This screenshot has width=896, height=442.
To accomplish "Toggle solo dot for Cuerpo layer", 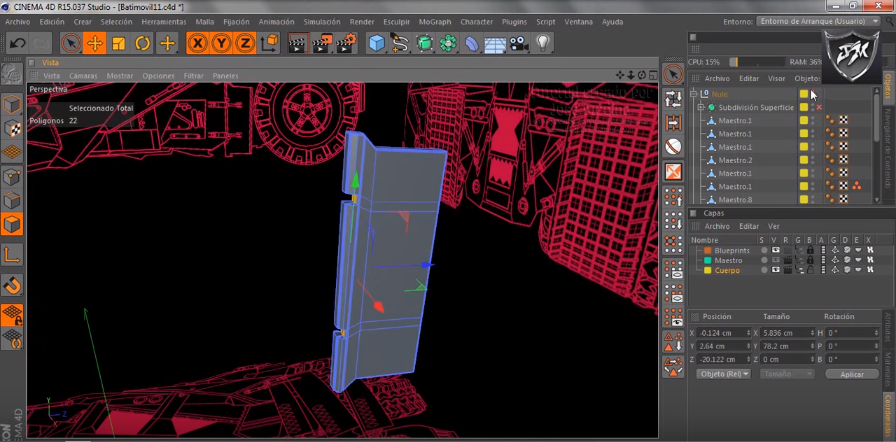I will coord(763,270).
